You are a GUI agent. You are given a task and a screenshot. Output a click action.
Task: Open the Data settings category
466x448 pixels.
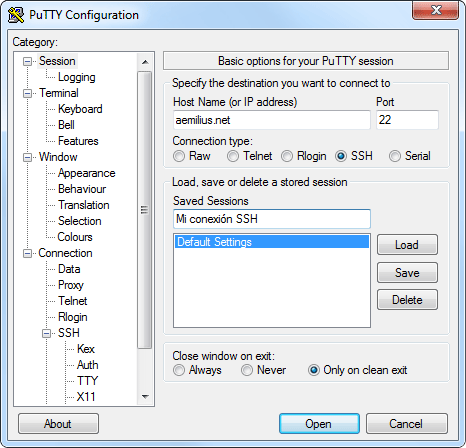click(x=69, y=269)
